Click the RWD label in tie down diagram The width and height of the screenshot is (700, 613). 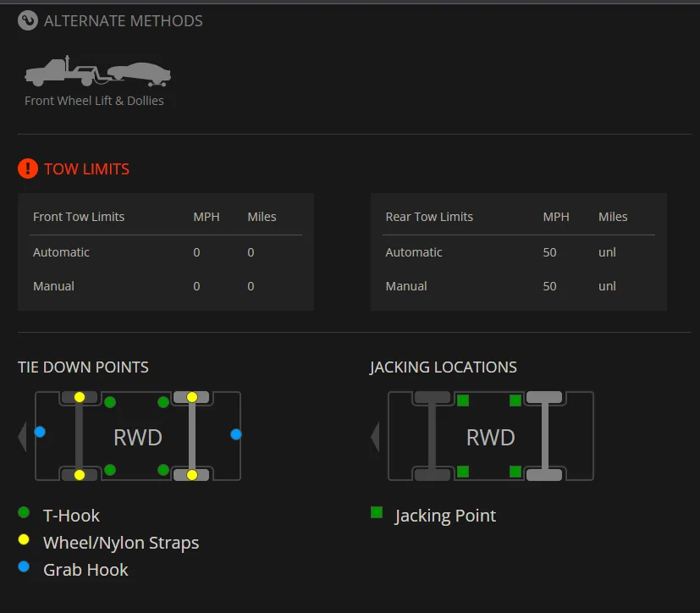[x=138, y=437]
